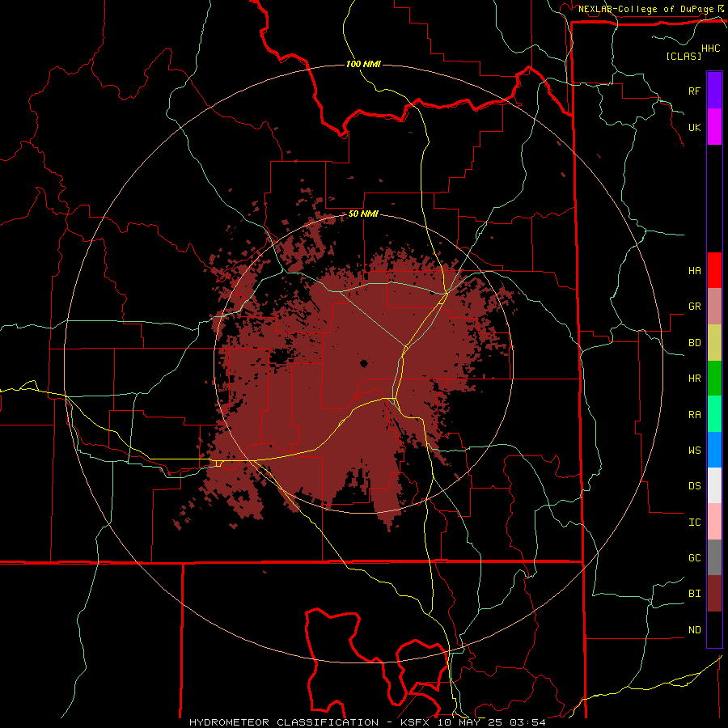
Task: Click the ND black legend swatch
Action: 714,629
